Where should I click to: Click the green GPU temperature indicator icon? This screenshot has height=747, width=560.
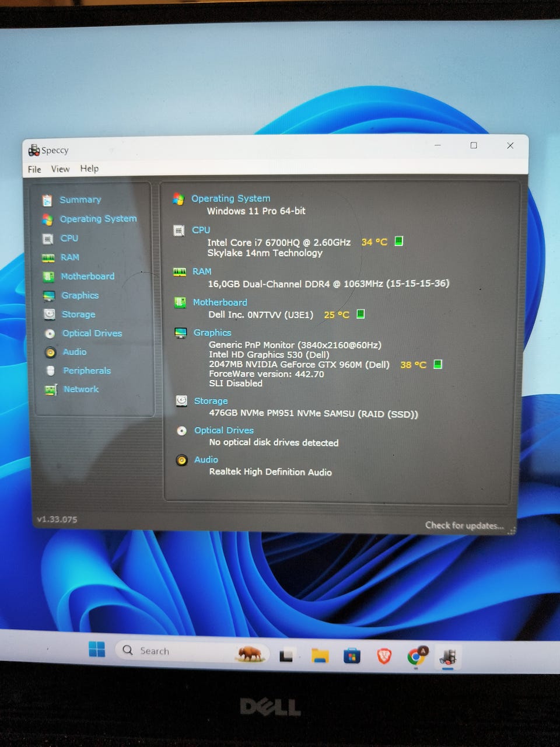coord(438,364)
